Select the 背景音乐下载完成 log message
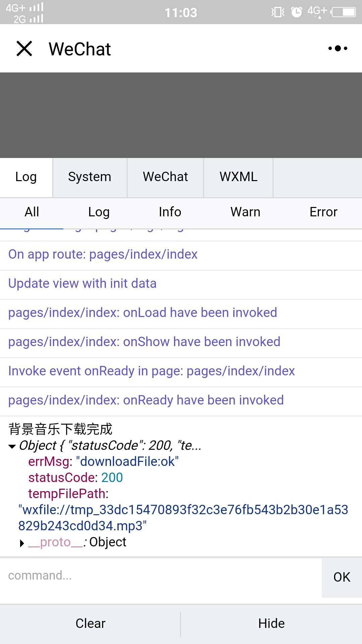 [60, 429]
